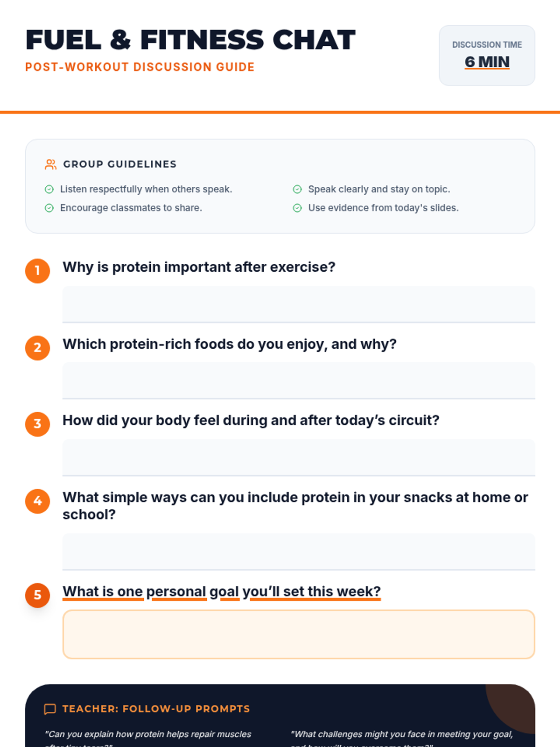Click the answer box under protein-rich foods question
This screenshot has height=747, width=560.
coord(299,381)
